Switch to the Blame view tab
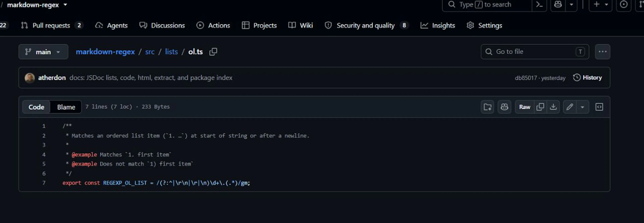The width and height of the screenshot is (644, 223). coord(66,107)
